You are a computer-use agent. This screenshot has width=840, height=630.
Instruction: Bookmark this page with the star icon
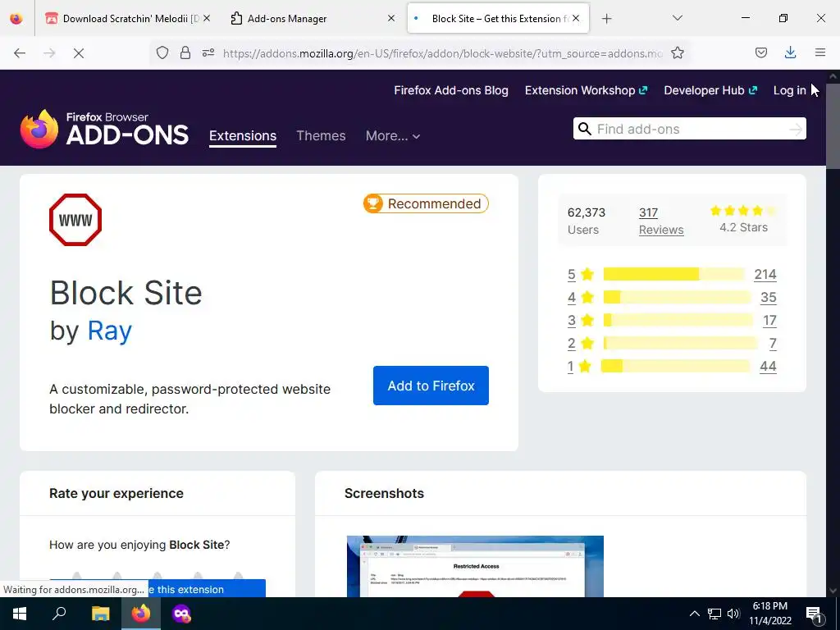click(678, 52)
